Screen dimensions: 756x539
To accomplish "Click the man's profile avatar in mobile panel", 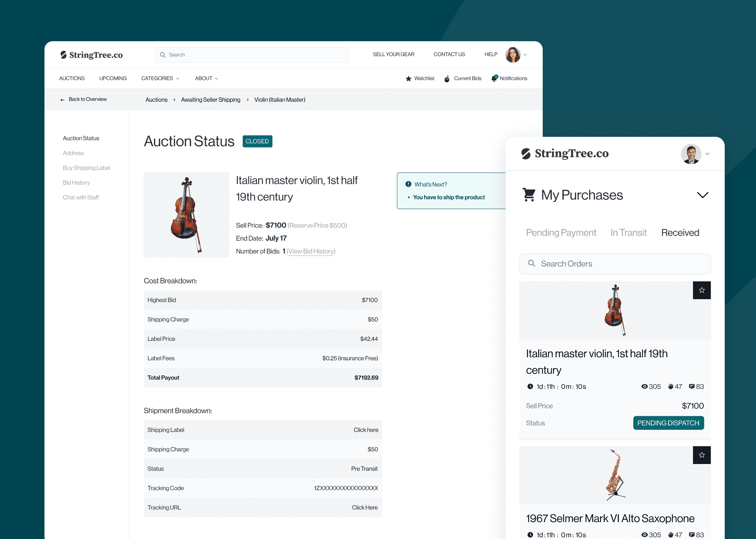I will coord(691,154).
